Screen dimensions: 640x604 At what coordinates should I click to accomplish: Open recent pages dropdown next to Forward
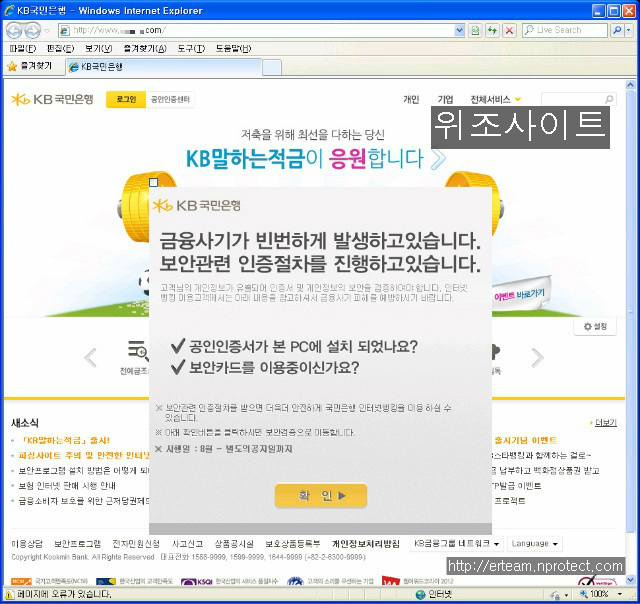pos(47,31)
